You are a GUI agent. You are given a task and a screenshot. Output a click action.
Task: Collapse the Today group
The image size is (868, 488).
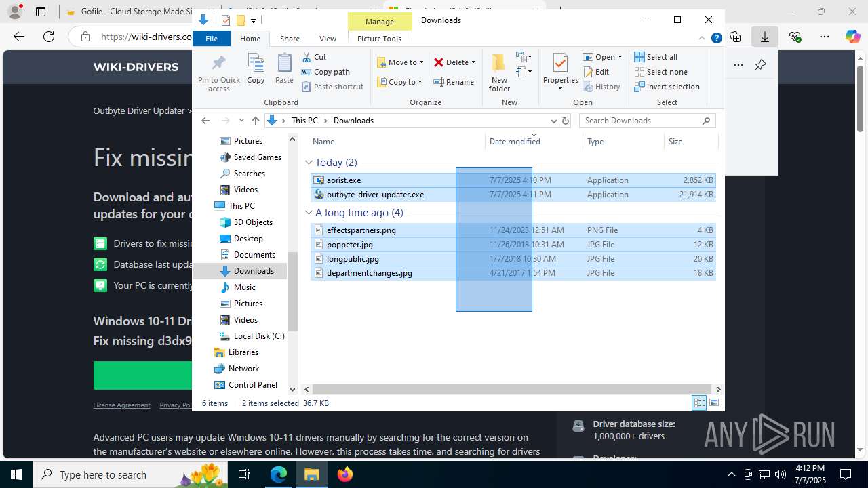click(x=309, y=163)
